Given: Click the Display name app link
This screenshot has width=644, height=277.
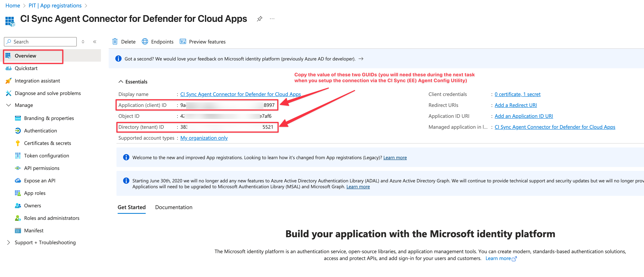Looking at the screenshot, I should (241, 94).
